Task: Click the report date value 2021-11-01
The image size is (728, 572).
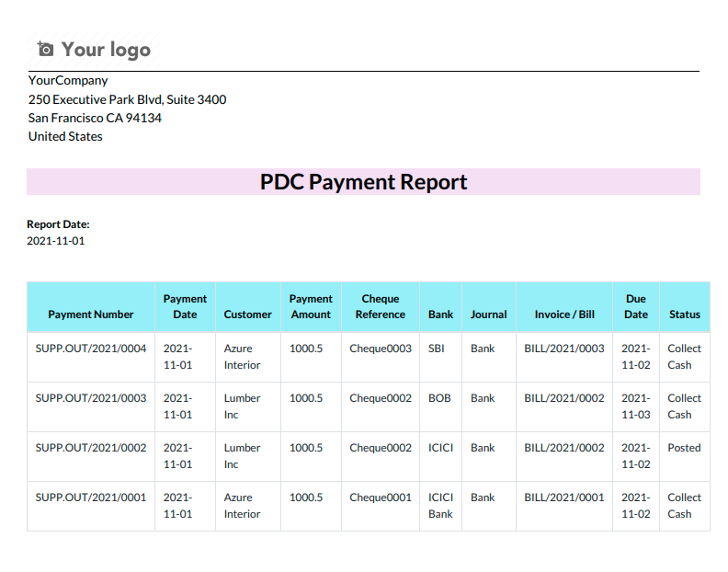Action: [x=56, y=241]
